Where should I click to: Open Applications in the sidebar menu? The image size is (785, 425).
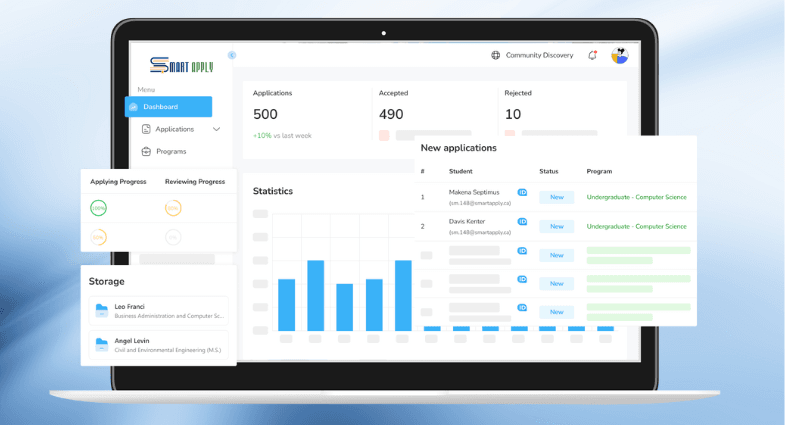(x=174, y=129)
